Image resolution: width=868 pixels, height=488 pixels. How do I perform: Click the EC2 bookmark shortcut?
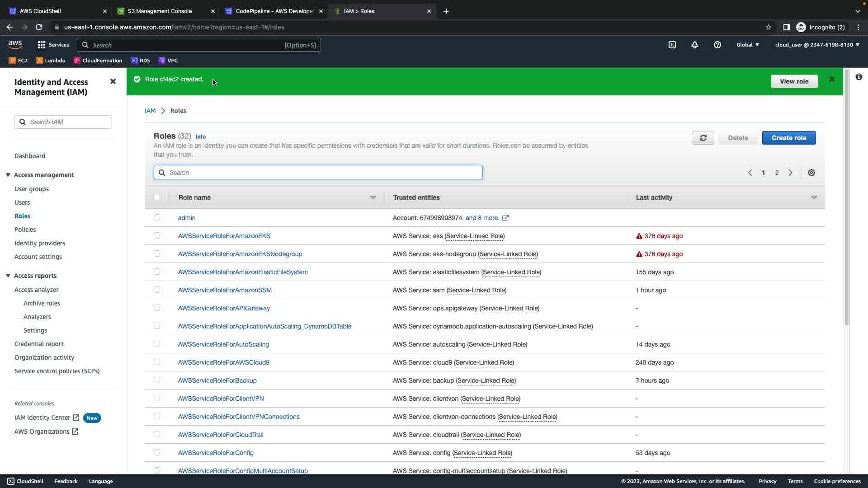(18, 61)
